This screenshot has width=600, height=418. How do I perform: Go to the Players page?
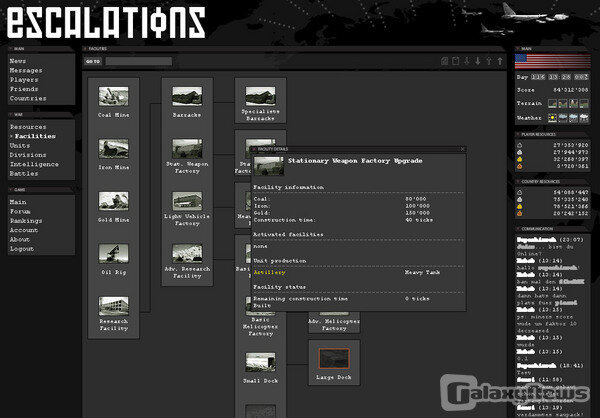click(24, 80)
